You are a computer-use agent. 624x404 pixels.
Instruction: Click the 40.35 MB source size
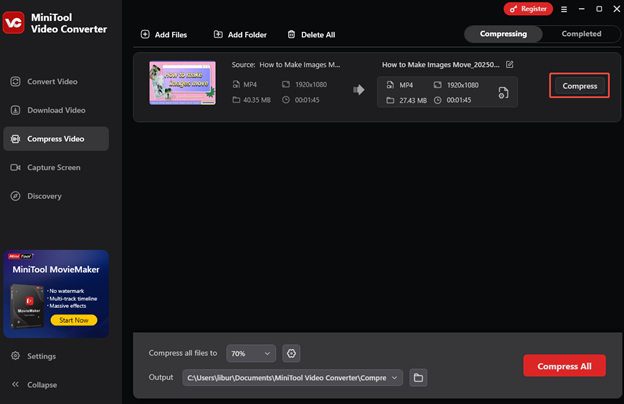tap(257, 100)
